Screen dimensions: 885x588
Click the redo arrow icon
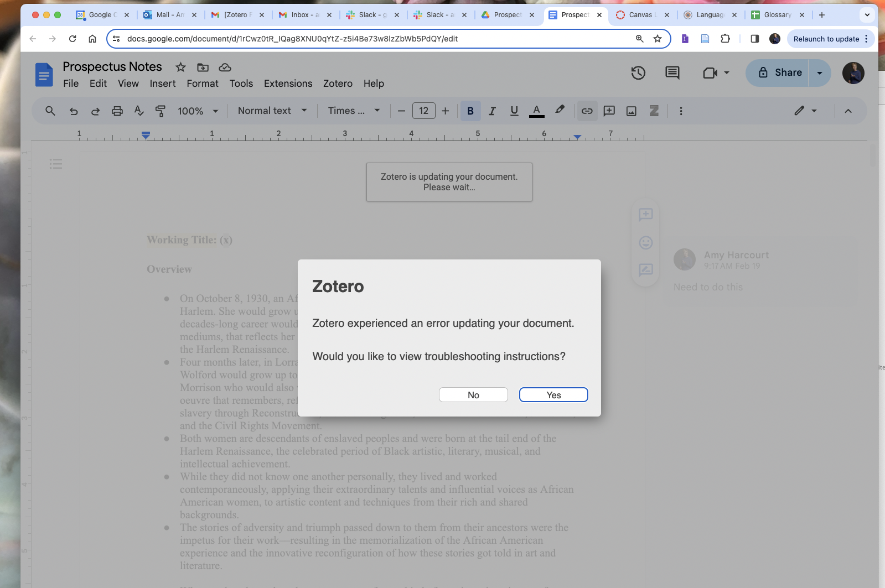tap(95, 111)
